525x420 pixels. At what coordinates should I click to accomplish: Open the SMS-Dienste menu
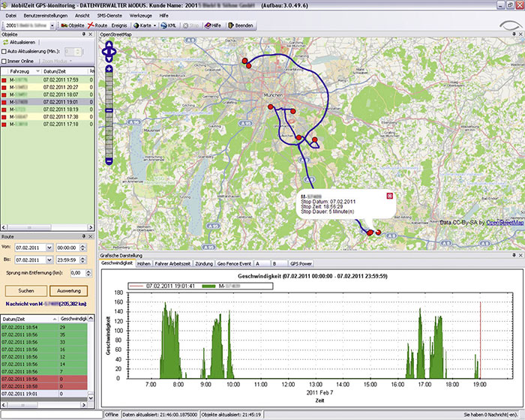[x=109, y=16]
